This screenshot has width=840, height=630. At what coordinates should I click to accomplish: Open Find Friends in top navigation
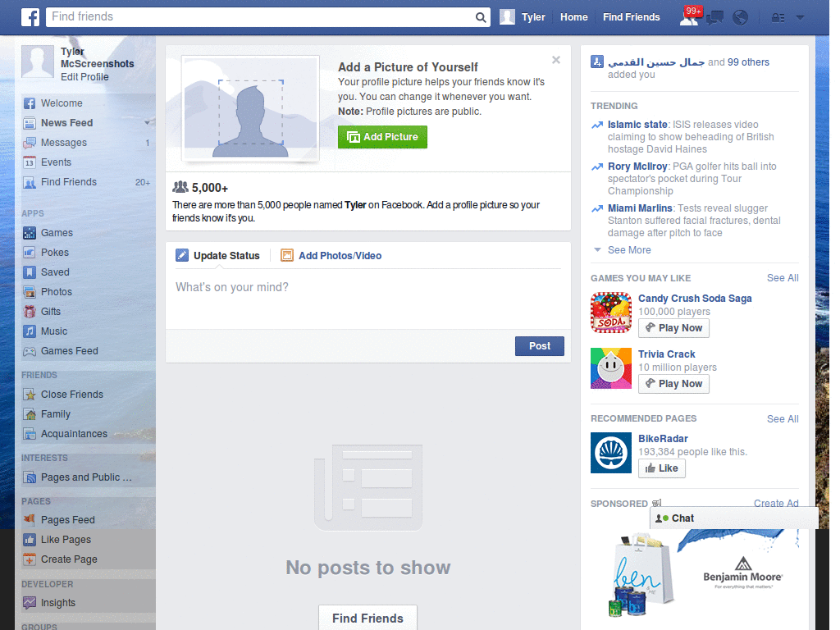coord(631,17)
